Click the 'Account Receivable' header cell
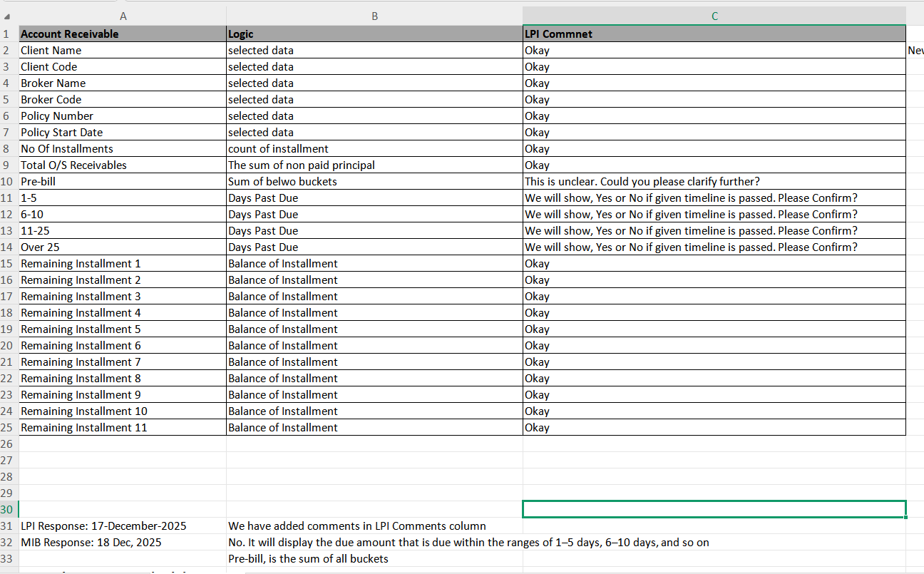Screen dimensions: 924x574 (70, 34)
